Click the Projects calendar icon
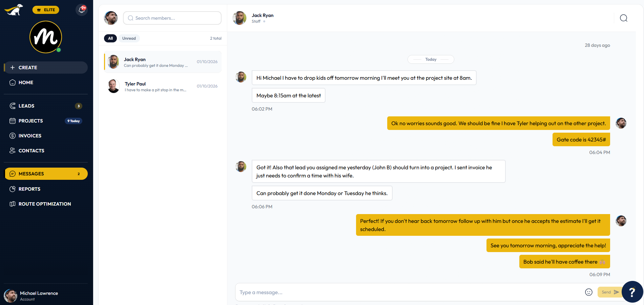Viewport: 644px width, 305px height. [13, 121]
